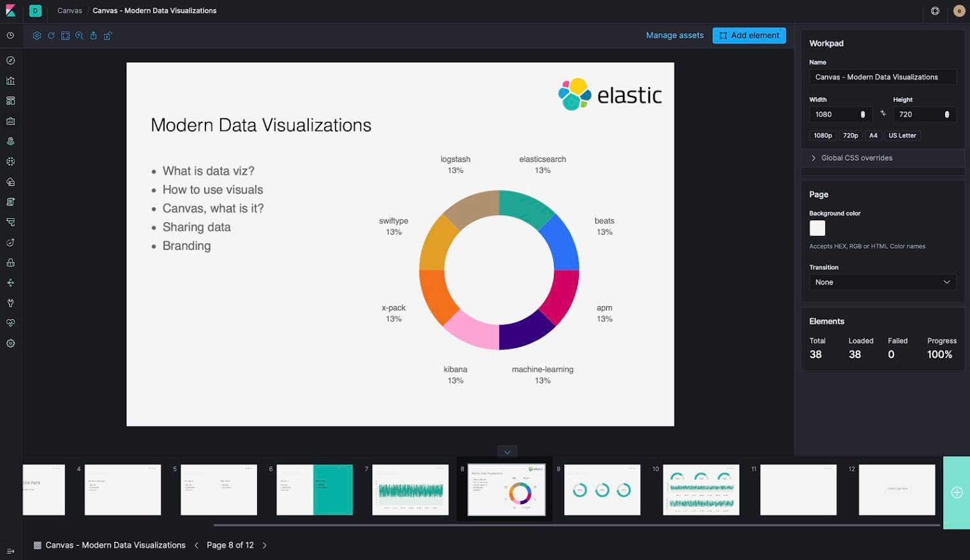Screen dimensions: 970x560
Task: Click the Manage assets link
Action: [674, 35]
